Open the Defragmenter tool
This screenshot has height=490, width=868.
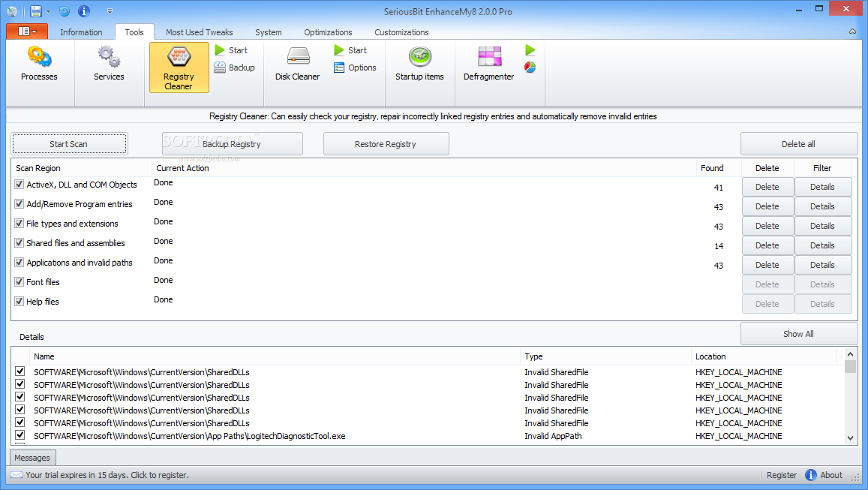(489, 64)
